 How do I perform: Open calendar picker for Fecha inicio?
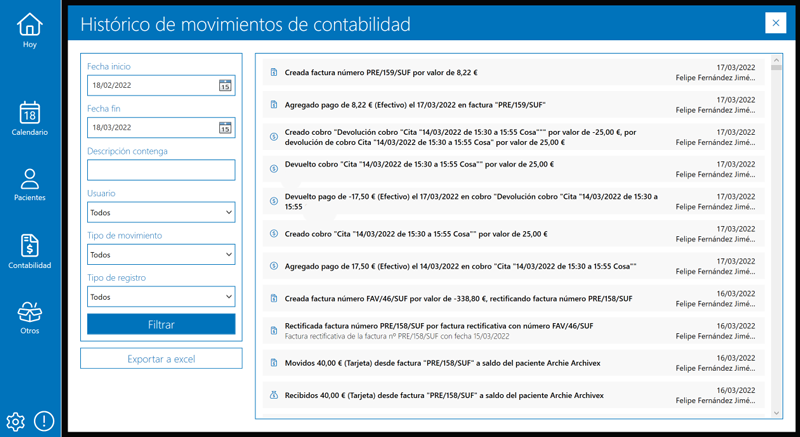click(225, 86)
